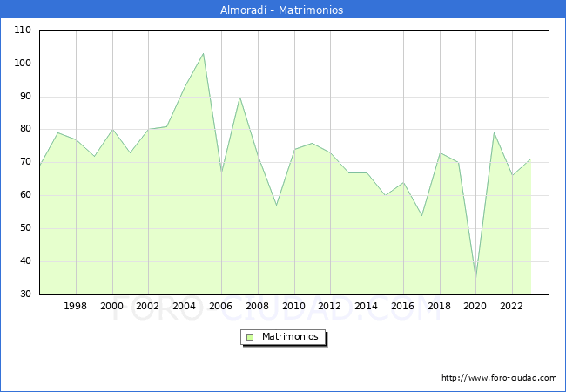Click x-axis label 2022
This screenshot has width=566, height=392.
tap(511, 306)
